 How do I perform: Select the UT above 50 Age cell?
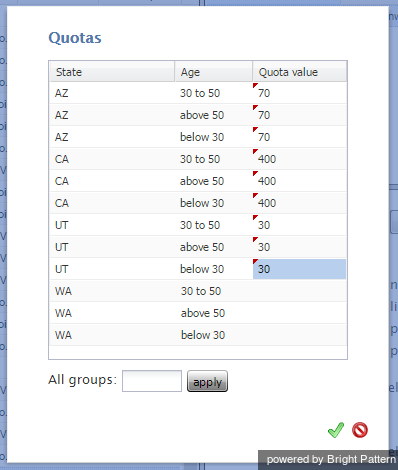[214, 247]
